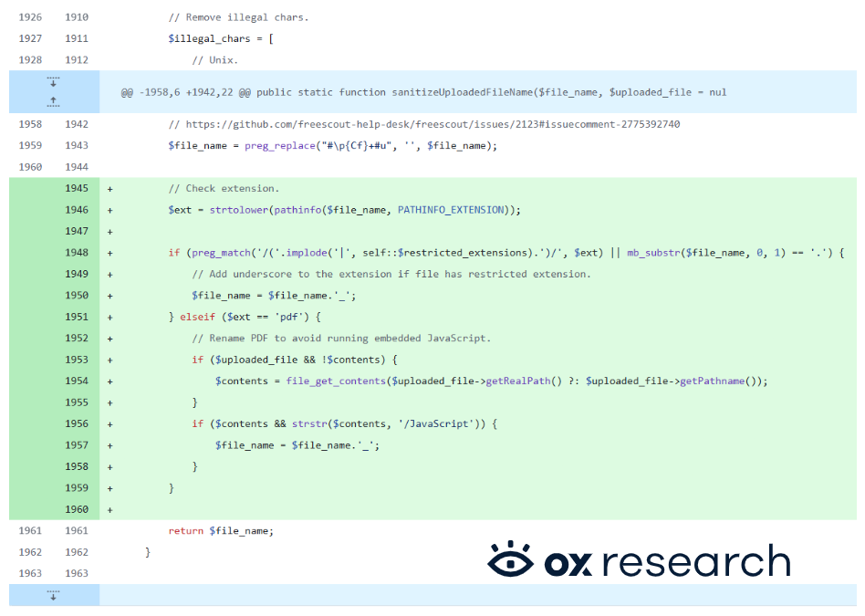Click the PATHINFO_EXTENSION constant
The height and width of the screenshot is (616, 865).
point(451,210)
